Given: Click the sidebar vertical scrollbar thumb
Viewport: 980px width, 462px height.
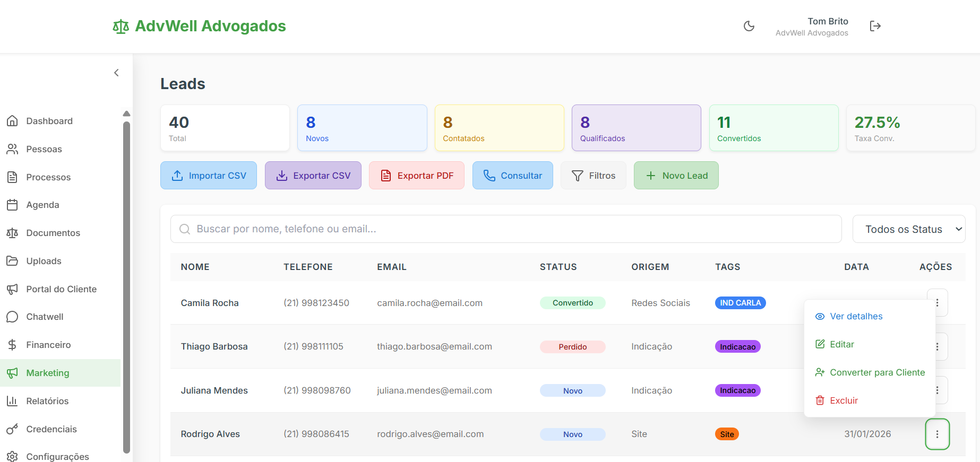Looking at the screenshot, I should [126, 287].
